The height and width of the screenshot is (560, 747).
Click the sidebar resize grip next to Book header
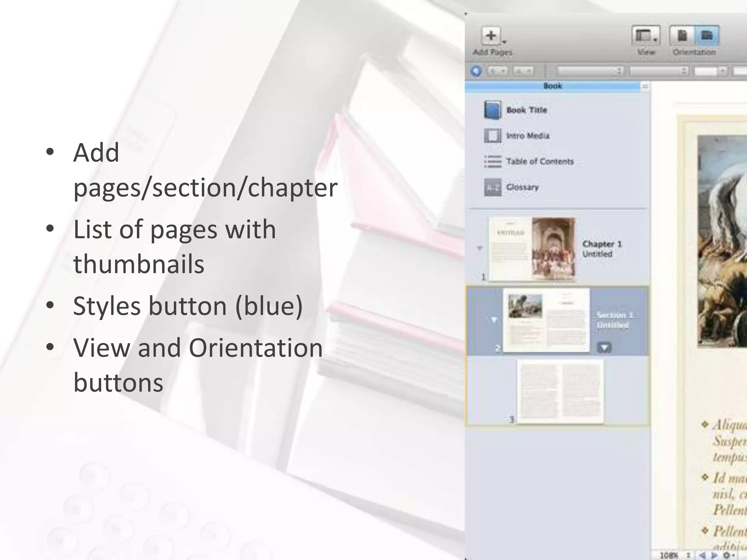(645, 86)
